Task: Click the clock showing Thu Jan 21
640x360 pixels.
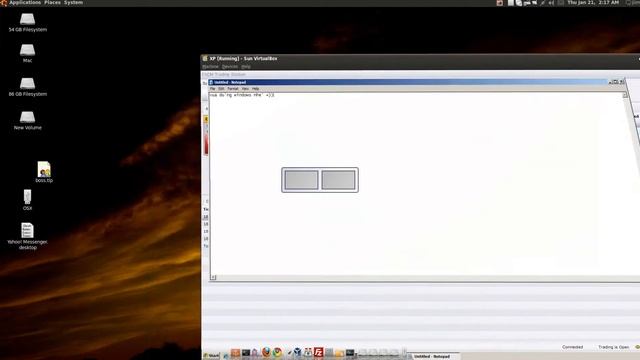Action: click(593, 2)
